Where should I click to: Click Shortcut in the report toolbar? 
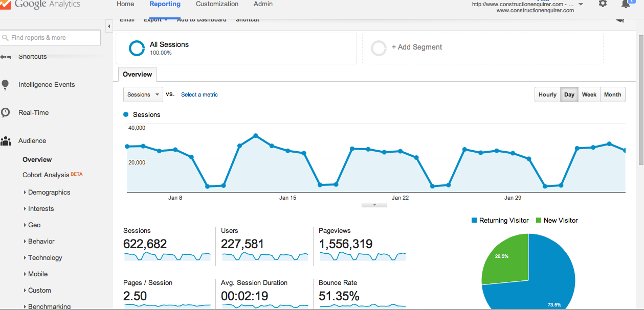point(248,20)
